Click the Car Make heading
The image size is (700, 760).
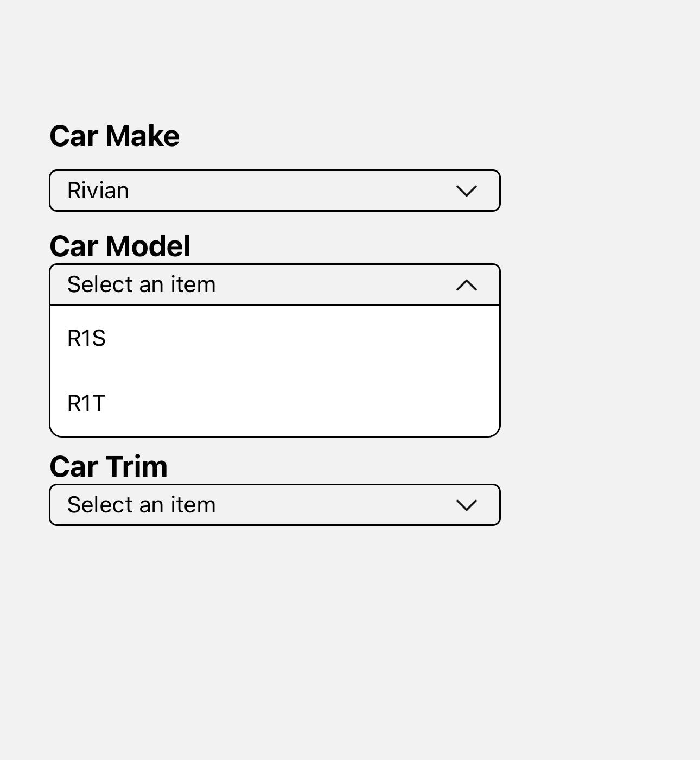(x=114, y=136)
